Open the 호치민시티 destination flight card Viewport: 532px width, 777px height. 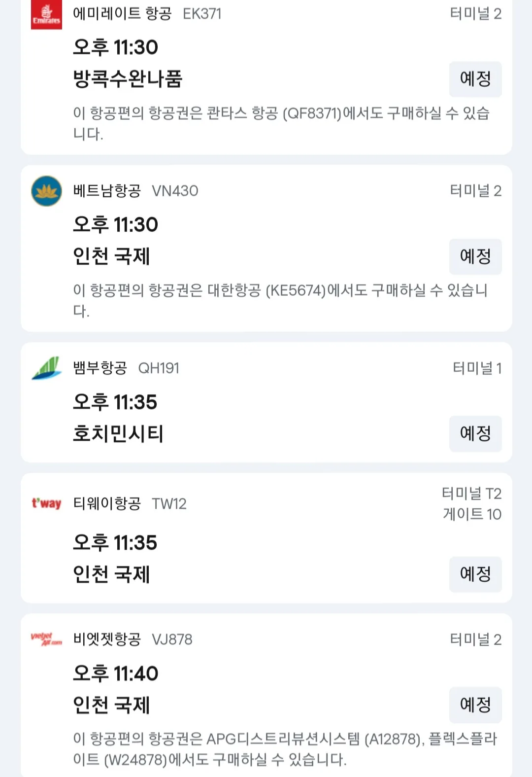pyautogui.click(x=266, y=402)
